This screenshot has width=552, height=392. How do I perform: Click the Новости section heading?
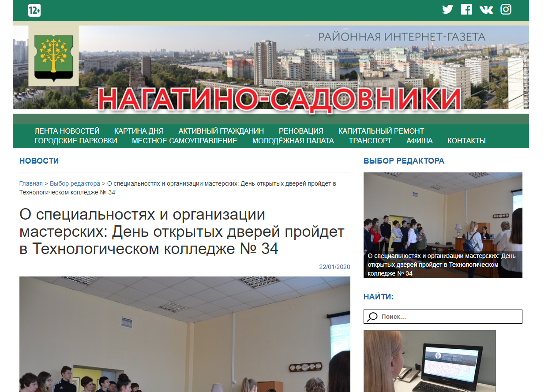point(39,161)
